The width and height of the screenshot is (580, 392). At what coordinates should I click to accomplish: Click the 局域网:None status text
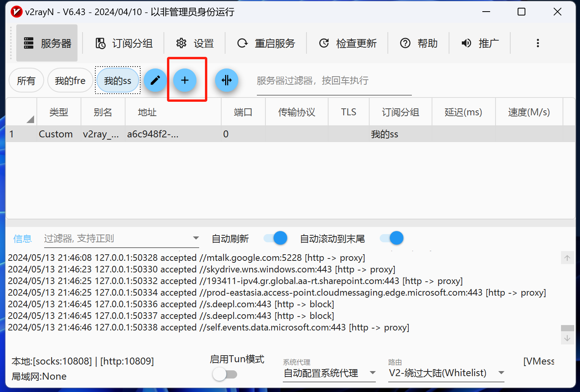(x=39, y=376)
